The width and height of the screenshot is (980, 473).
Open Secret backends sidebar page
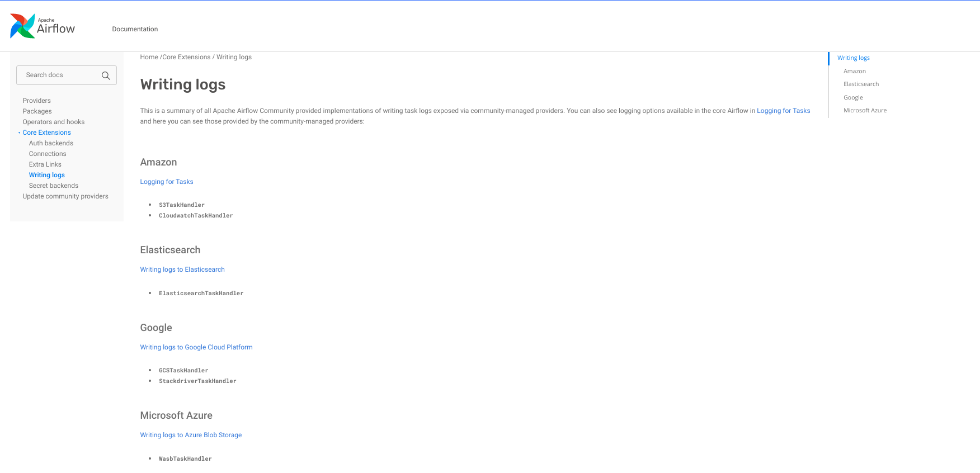point(54,186)
